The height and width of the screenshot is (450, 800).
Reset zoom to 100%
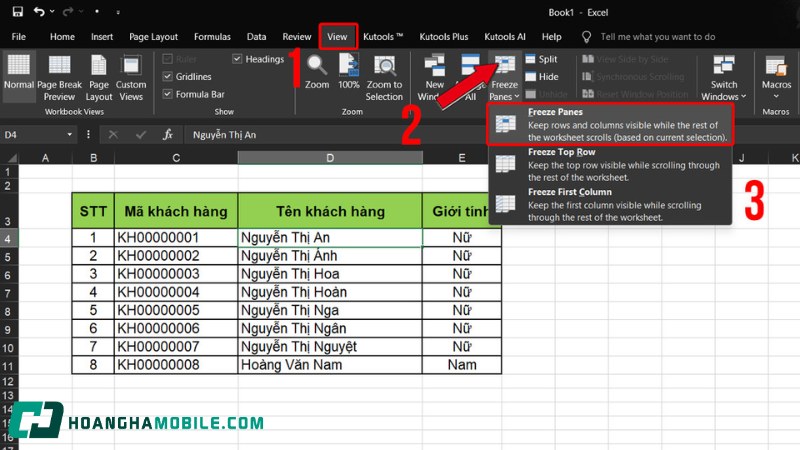pyautogui.click(x=349, y=72)
